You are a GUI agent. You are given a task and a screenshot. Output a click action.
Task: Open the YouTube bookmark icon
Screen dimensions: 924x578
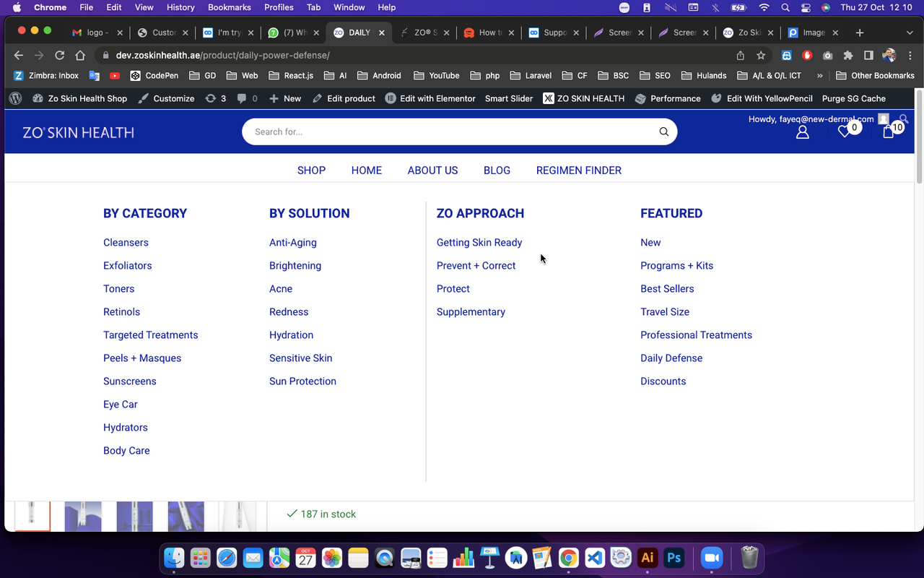pos(115,75)
